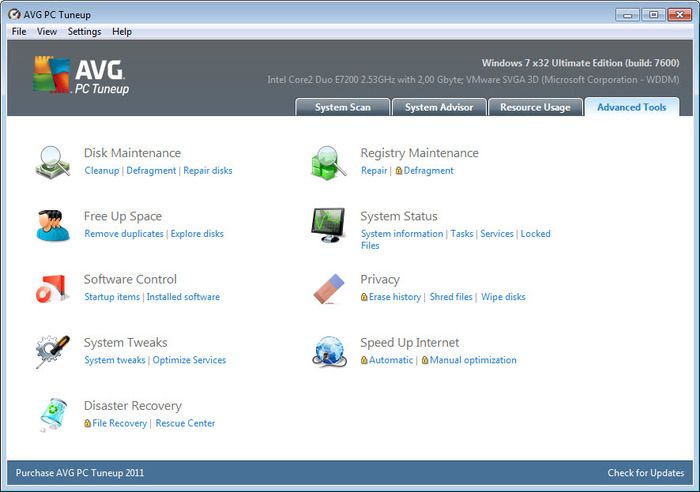
Task: Open the Help menu
Action: [122, 32]
